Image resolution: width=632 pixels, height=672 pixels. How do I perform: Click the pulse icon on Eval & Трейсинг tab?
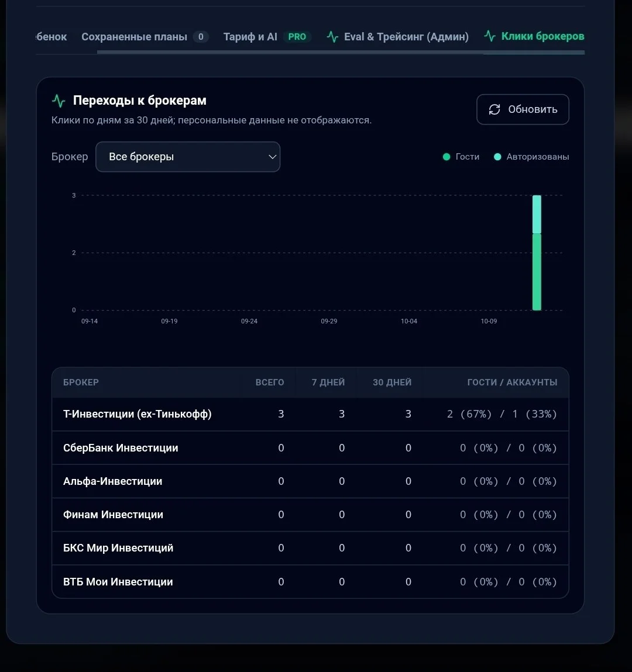click(x=332, y=37)
